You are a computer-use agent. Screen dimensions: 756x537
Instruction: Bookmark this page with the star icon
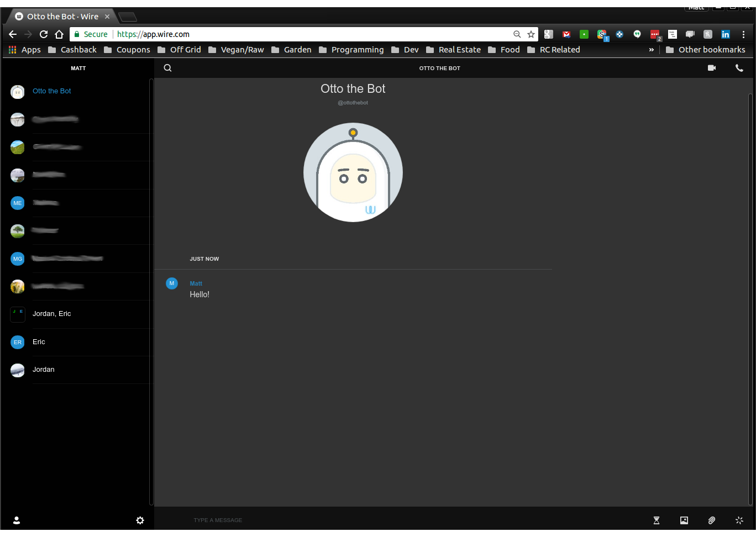(x=531, y=34)
